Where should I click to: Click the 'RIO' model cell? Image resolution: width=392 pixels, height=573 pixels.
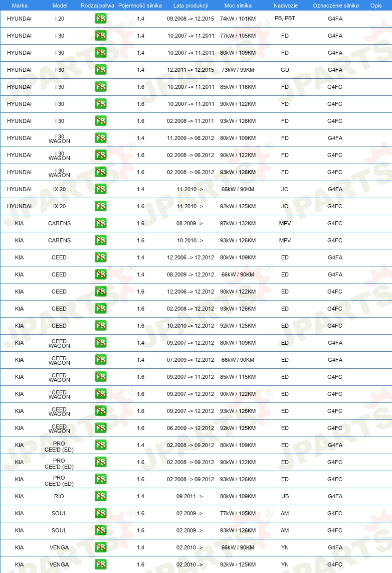tap(59, 496)
